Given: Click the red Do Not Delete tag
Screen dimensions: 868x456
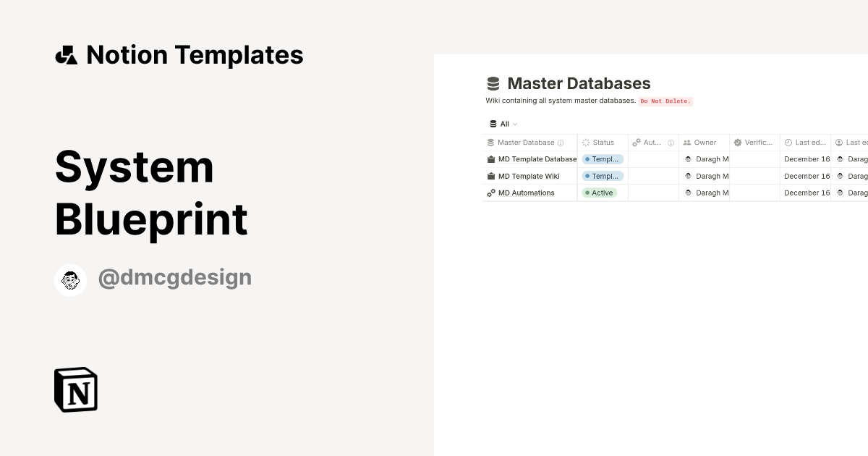Looking at the screenshot, I should point(665,101).
